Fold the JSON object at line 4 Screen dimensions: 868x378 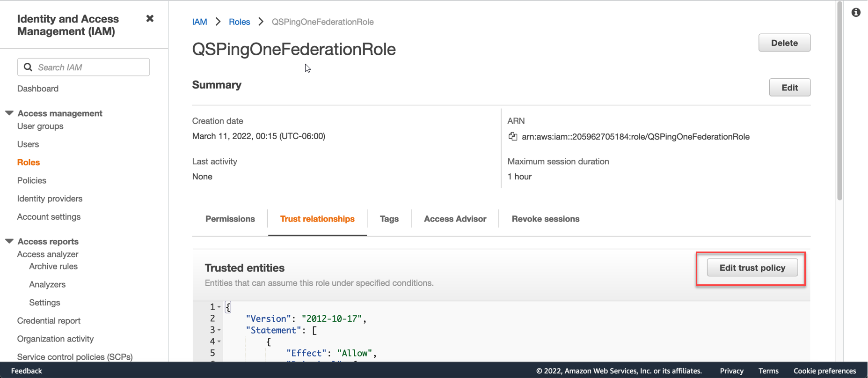coord(219,341)
